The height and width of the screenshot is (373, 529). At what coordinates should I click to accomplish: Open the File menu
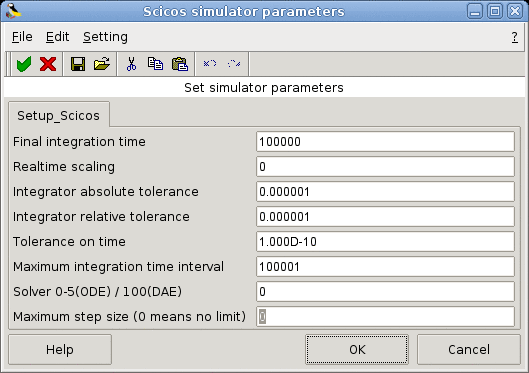pos(22,36)
